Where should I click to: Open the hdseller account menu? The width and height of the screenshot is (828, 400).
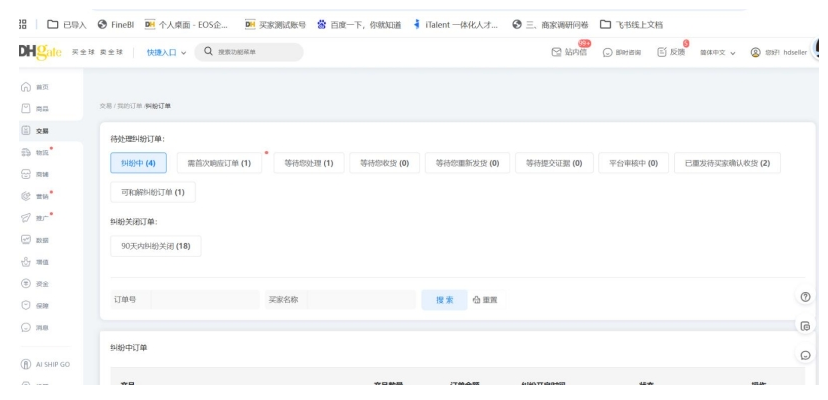784,52
